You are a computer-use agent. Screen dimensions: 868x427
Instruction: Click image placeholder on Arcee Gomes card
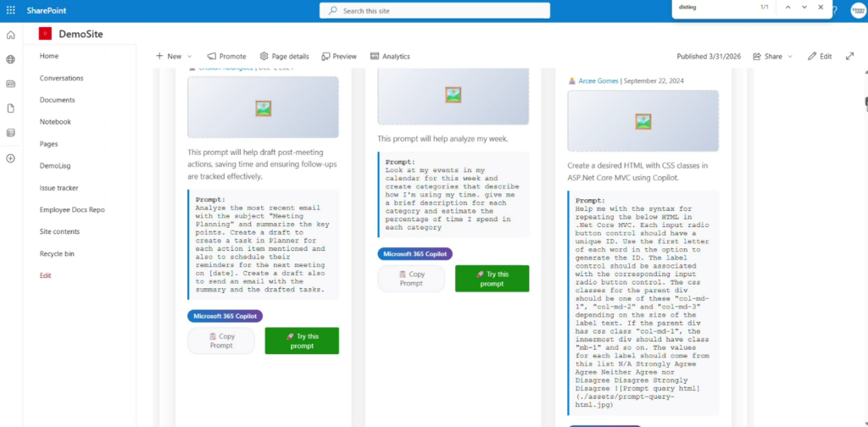coord(643,121)
